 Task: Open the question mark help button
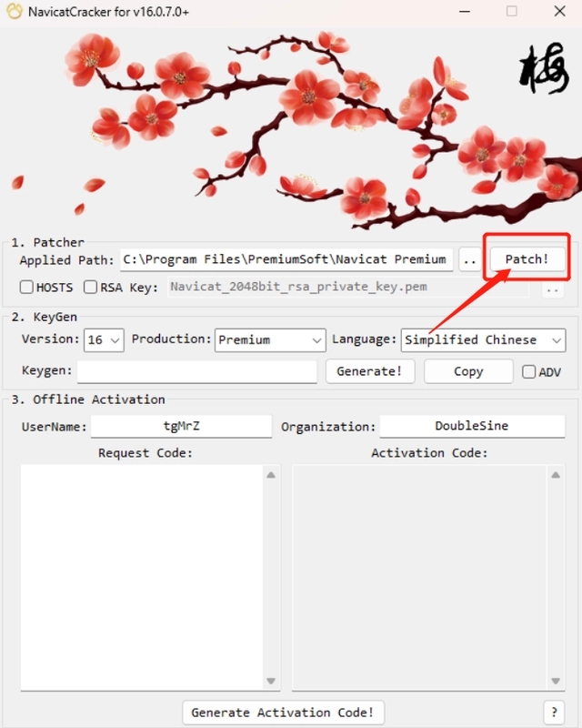pos(554,713)
